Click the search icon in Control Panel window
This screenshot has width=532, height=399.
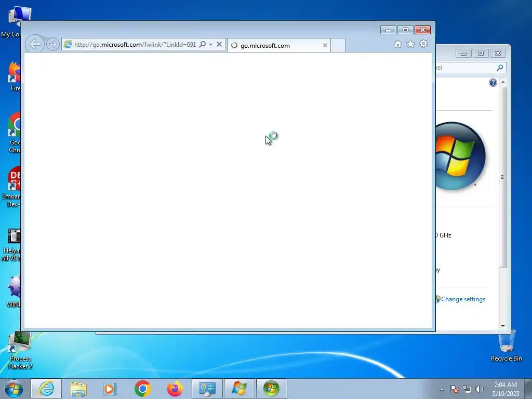[500, 68]
